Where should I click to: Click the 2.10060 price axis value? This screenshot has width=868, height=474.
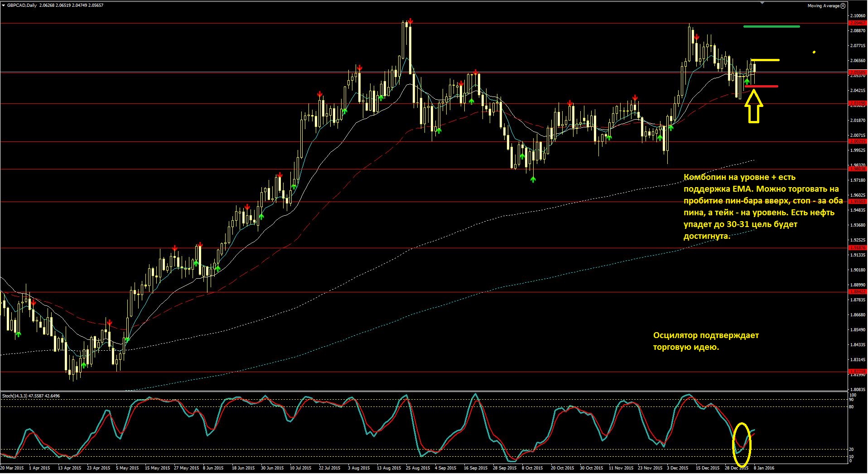(858, 16)
